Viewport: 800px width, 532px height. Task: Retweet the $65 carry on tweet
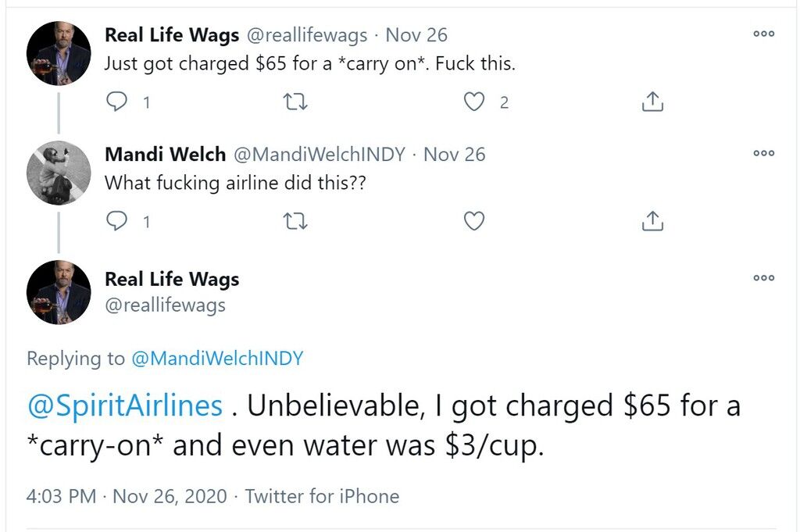[295, 102]
